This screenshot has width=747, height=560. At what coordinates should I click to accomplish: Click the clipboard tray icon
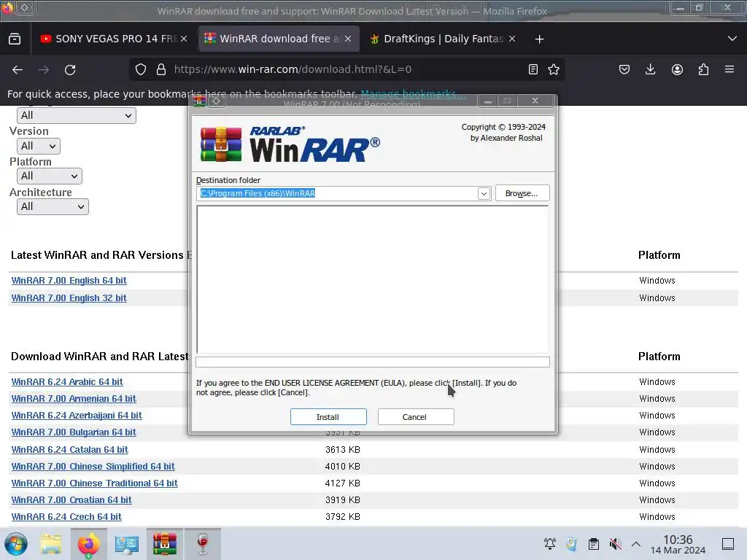pos(594,544)
